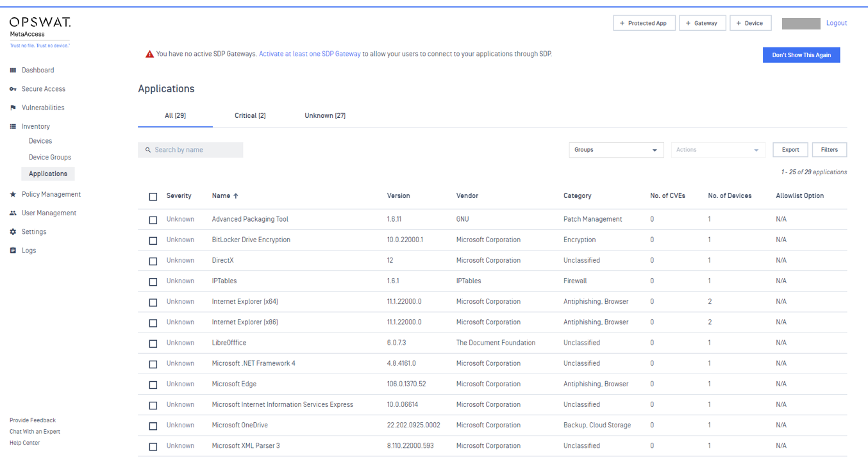Open Policy Management menu item
868x469 pixels.
pos(51,194)
